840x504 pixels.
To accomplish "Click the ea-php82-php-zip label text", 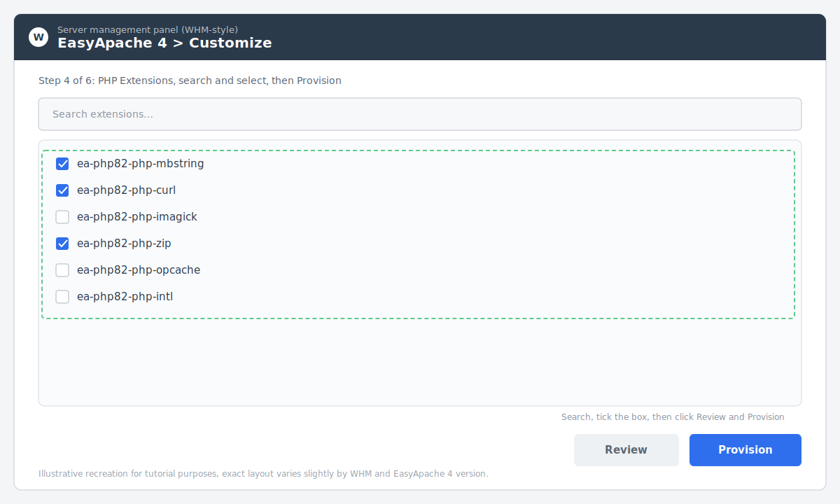I will pyautogui.click(x=124, y=244).
